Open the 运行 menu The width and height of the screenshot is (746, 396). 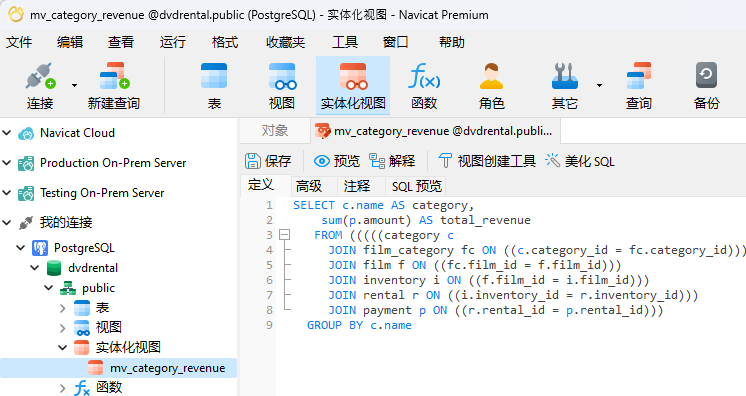coord(173,42)
